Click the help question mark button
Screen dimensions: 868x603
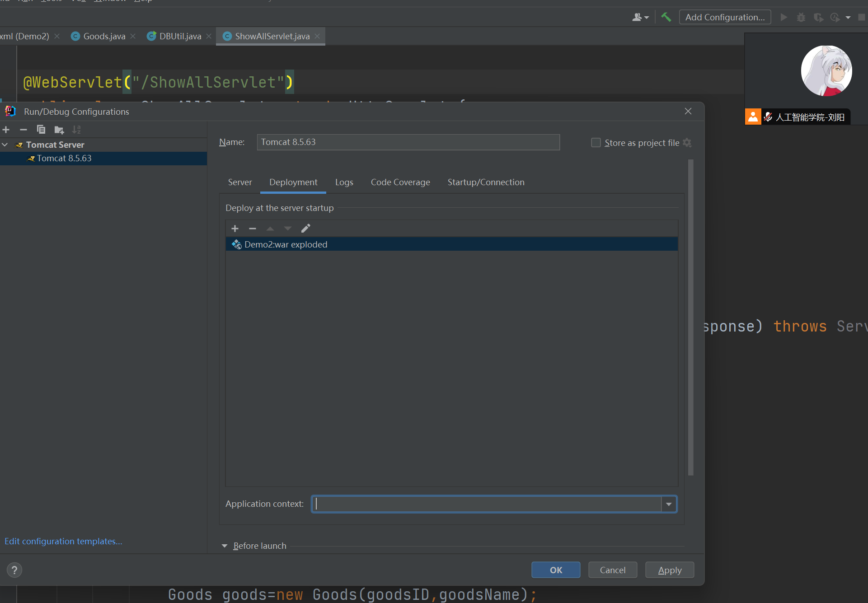coord(14,570)
